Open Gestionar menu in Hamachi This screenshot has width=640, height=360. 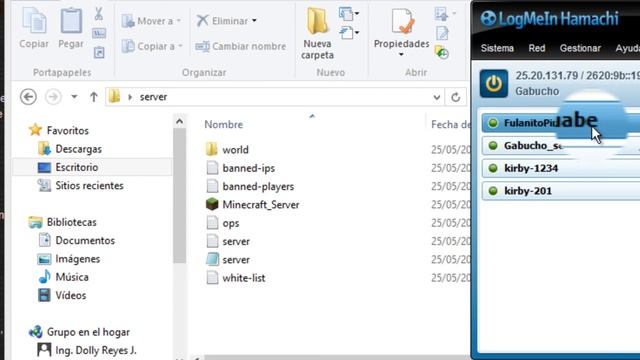(x=580, y=48)
